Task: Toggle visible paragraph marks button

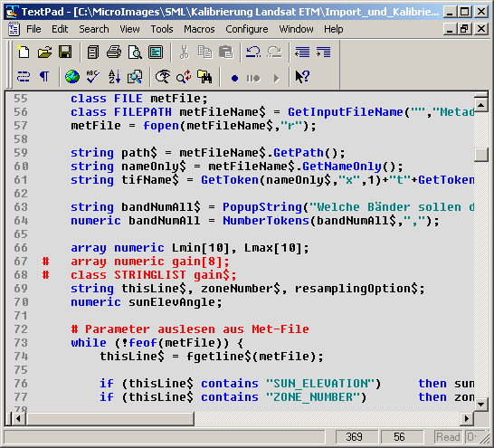Action: click(44, 77)
